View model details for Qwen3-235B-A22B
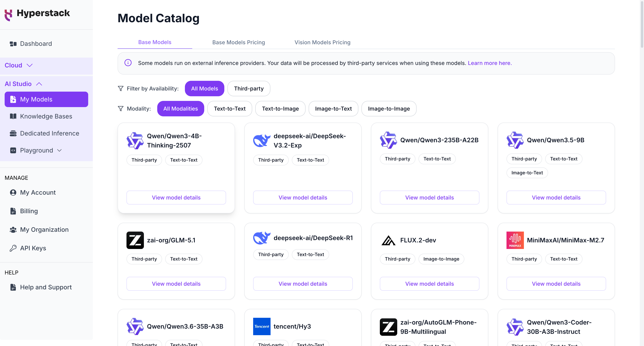 point(430,198)
